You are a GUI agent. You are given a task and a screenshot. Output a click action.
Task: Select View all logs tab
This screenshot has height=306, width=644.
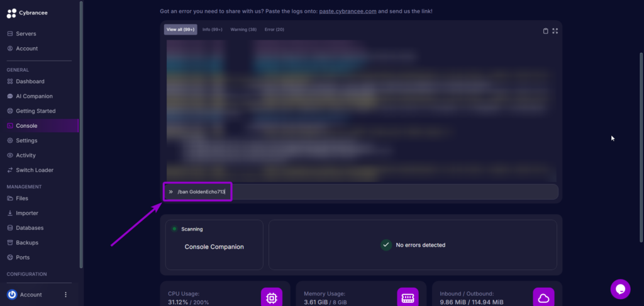click(x=180, y=30)
